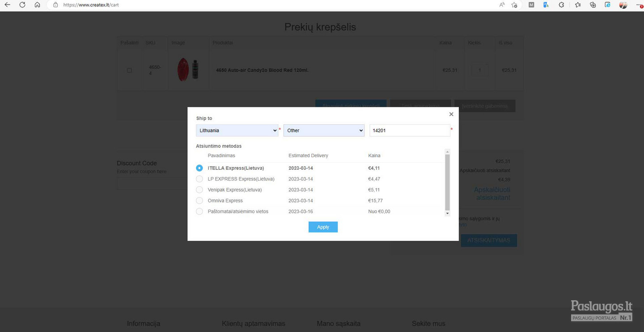Click the Pavadinimas column header

(221, 155)
